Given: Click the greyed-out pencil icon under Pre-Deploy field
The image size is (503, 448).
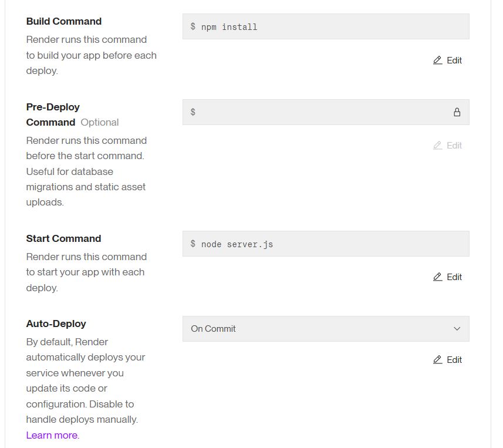Looking at the screenshot, I should click(x=437, y=146).
